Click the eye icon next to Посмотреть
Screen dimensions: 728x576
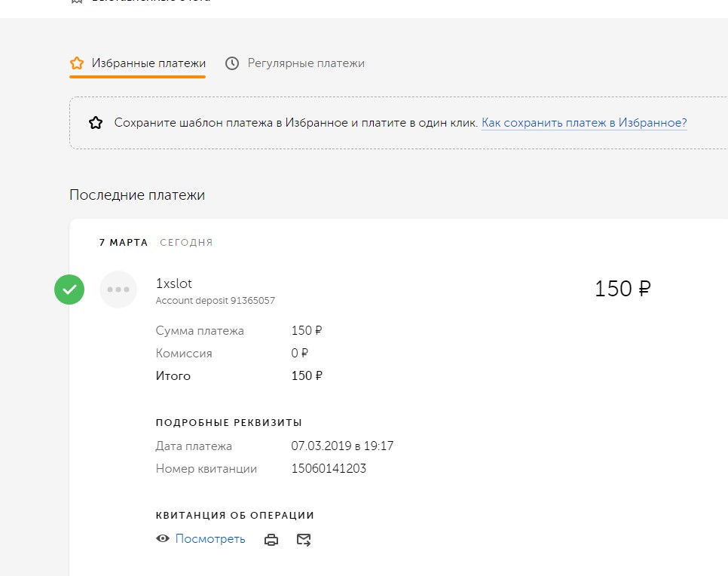click(162, 539)
